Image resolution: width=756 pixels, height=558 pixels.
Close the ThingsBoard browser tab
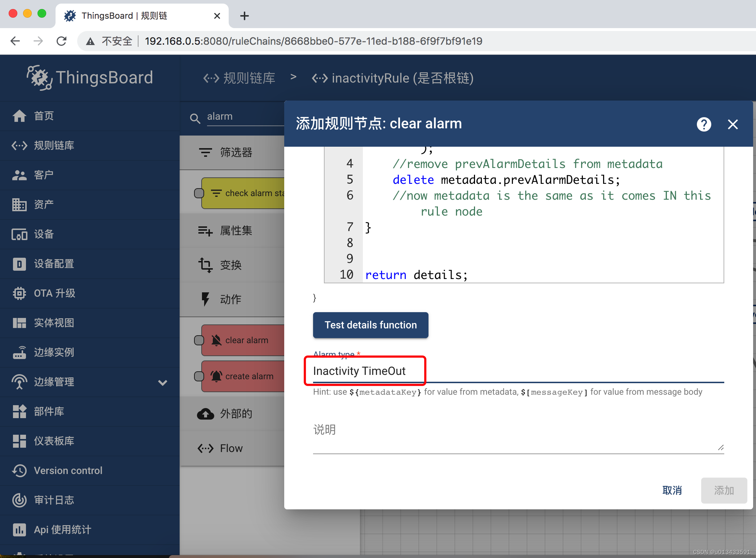pyautogui.click(x=217, y=16)
